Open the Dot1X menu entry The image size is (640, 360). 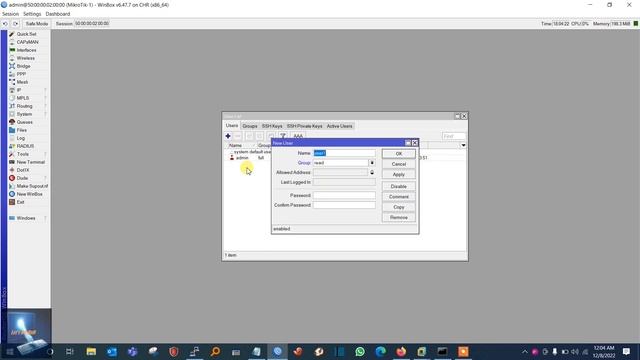point(23,170)
